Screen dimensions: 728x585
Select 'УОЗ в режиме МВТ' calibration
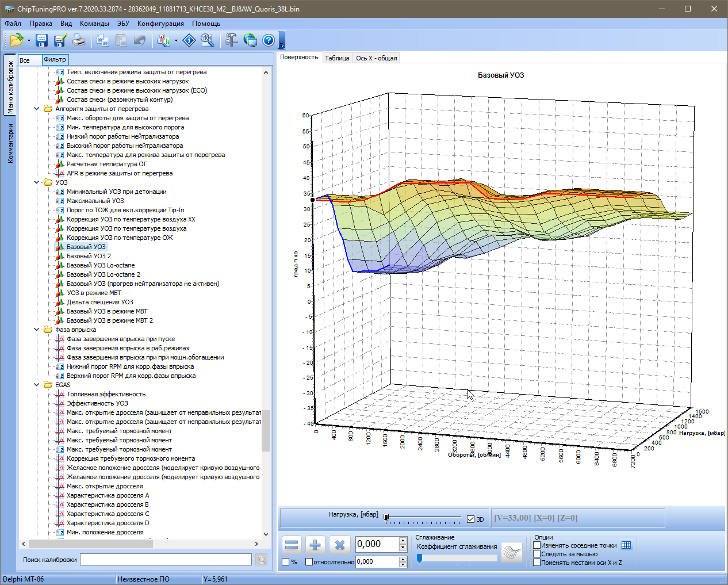tap(94, 293)
